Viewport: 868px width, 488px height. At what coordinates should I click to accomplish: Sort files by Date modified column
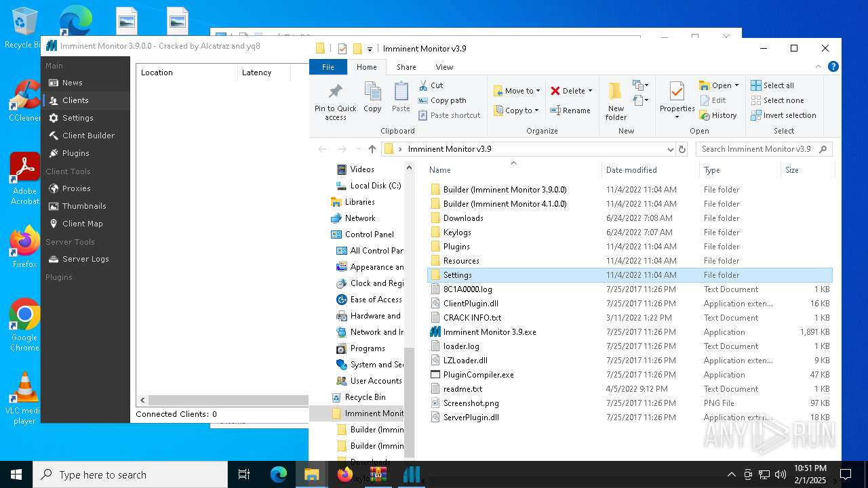(650, 170)
